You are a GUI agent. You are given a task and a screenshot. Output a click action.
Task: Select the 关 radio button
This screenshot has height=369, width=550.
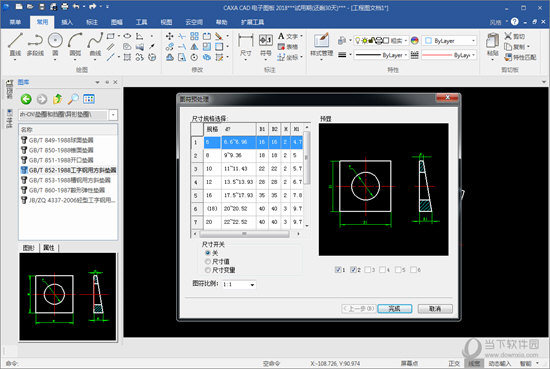(207, 253)
